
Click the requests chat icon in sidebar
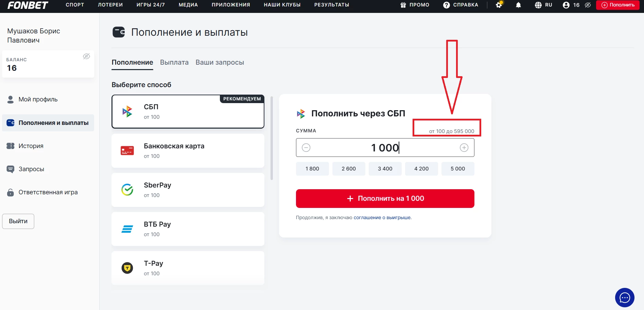pos(11,169)
